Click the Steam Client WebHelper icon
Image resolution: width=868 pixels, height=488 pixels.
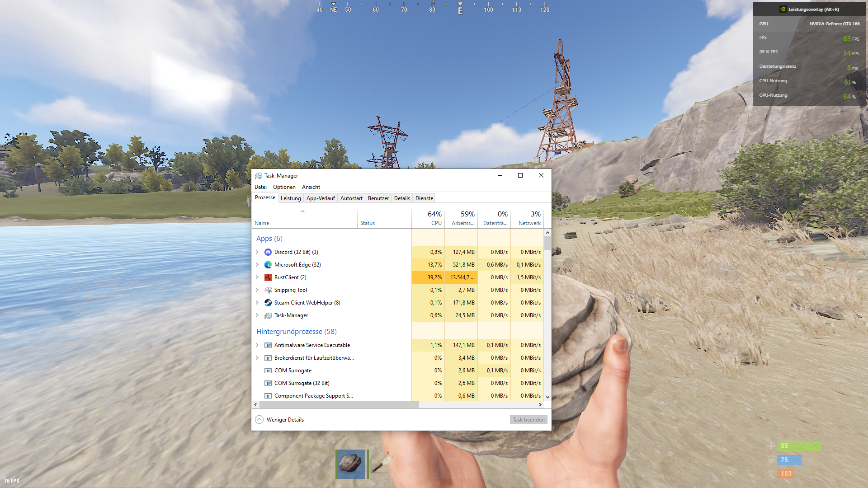tap(268, 303)
